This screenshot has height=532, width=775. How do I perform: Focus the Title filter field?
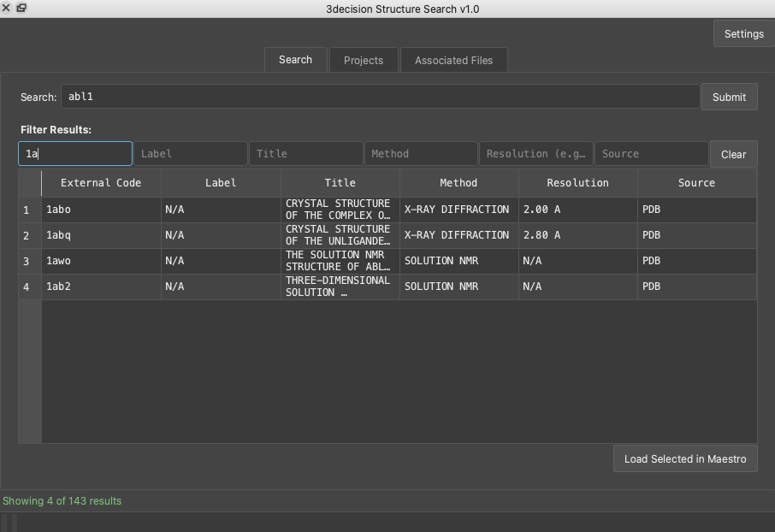tap(306, 154)
